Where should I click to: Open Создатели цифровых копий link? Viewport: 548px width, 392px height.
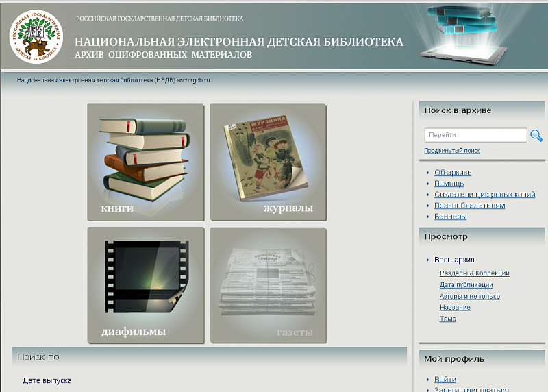(484, 195)
